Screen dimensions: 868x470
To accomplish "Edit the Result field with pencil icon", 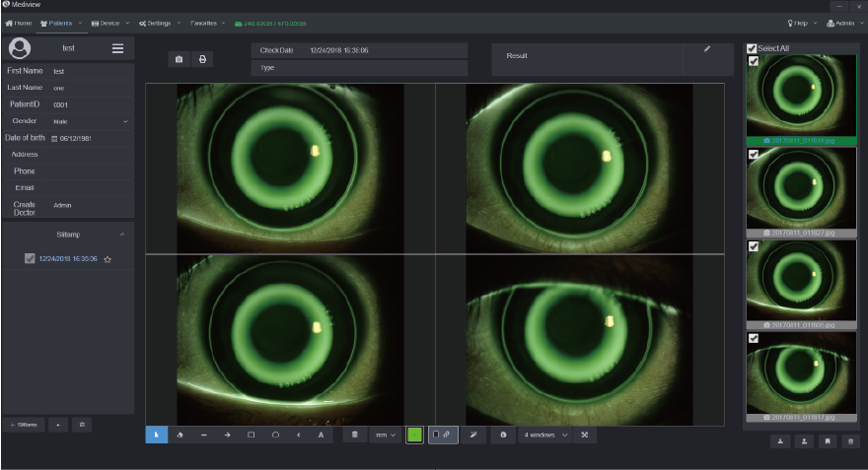I will tap(707, 49).
